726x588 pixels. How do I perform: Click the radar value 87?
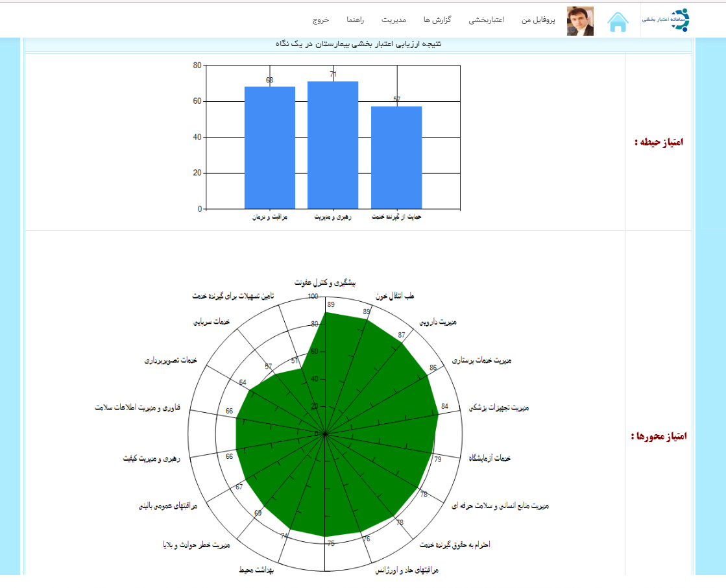(402, 335)
